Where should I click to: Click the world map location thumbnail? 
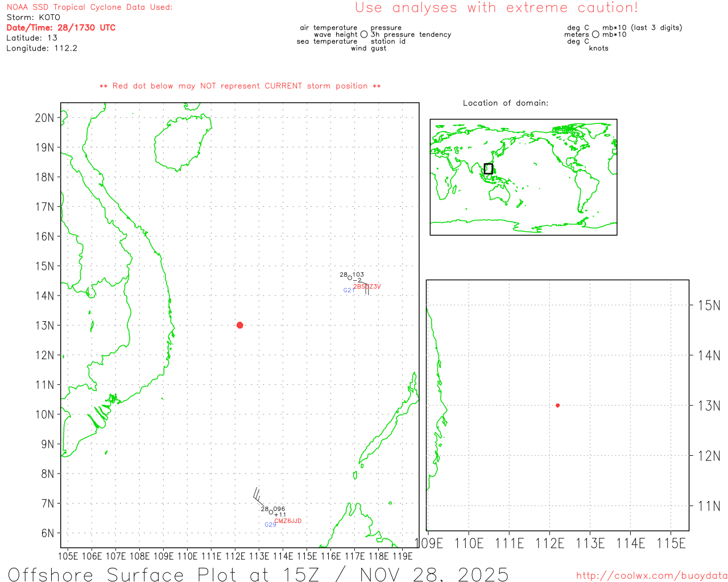523,177
